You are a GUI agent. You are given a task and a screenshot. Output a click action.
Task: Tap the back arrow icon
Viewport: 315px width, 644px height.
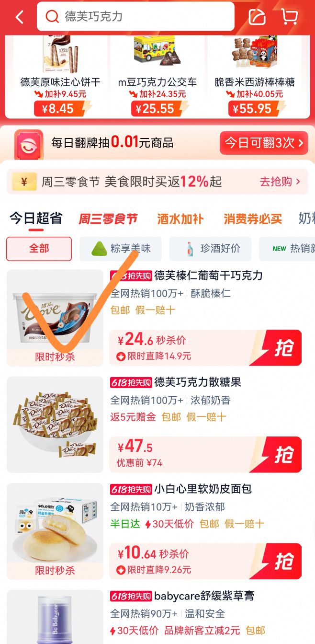(x=19, y=17)
